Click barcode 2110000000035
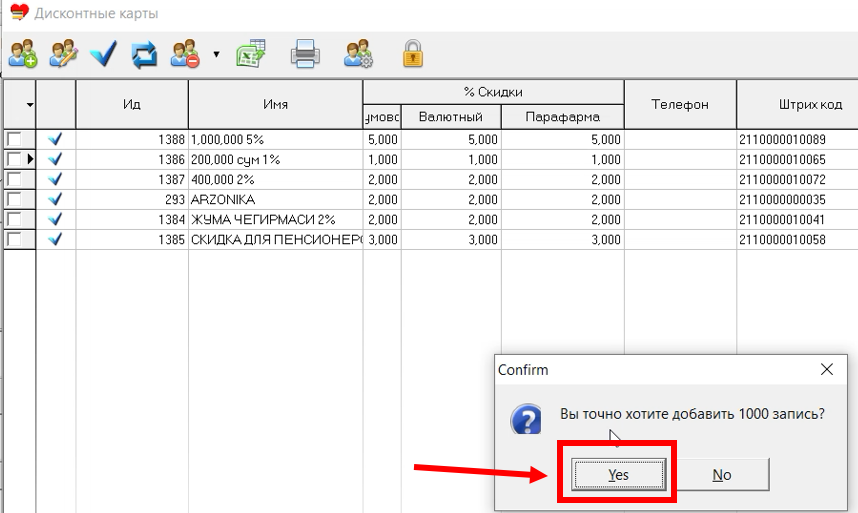The image size is (858, 513). point(782,199)
